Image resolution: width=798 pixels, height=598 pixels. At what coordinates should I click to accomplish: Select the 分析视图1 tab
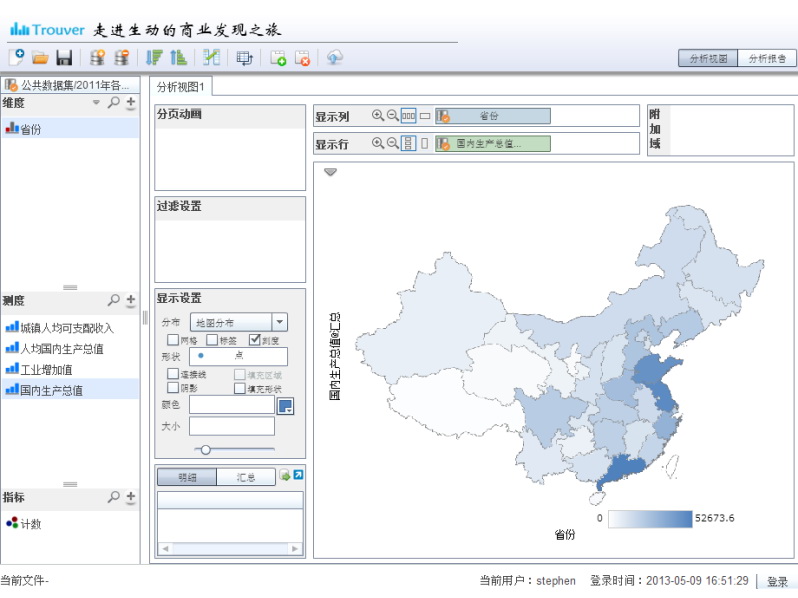181,87
